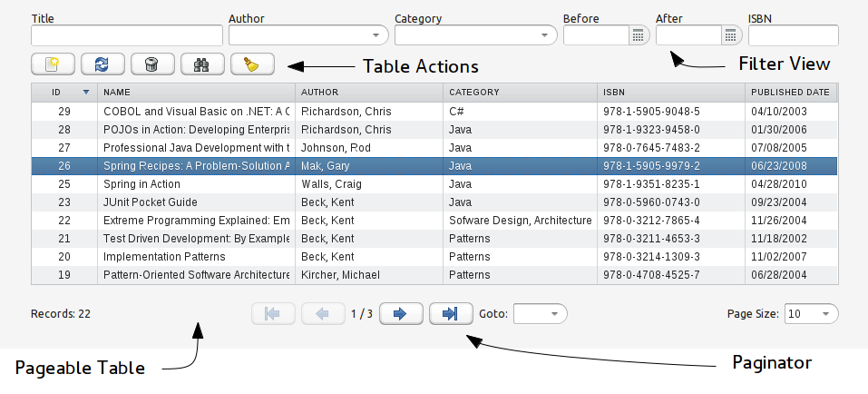The height and width of the screenshot is (394, 868).
Task: Click the new record icon button
Action: pos(53,64)
